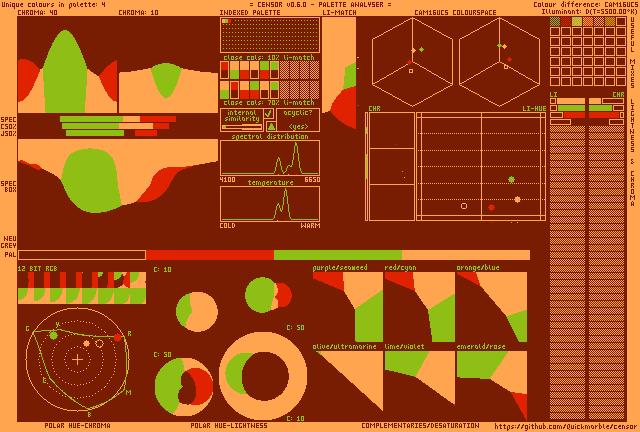
Task: Click the temperature COLD-WARM graph
Action: 270,203
